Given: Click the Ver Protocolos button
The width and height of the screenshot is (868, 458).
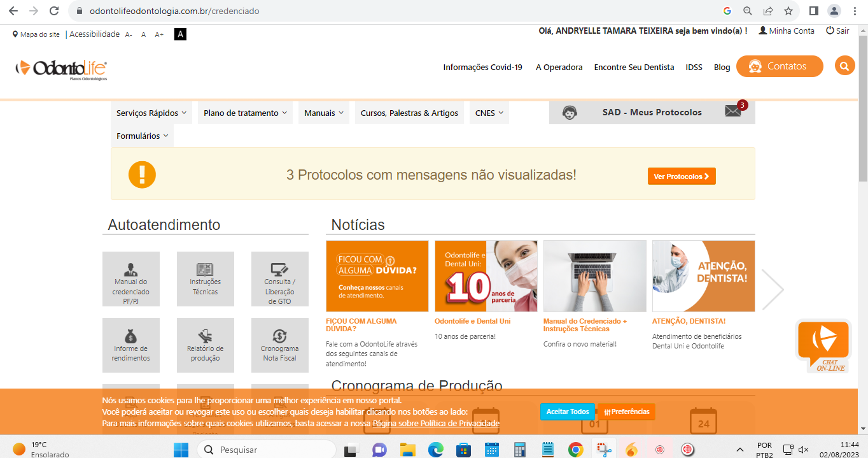Looking at the screenshot, I should pyautogui.click(x=682, y=176).
